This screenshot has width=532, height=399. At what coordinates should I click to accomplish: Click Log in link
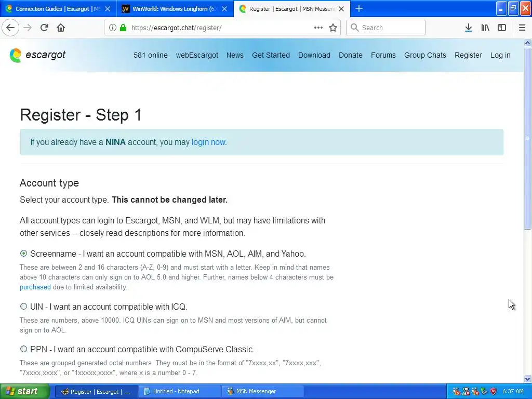(x=500, y=55)
